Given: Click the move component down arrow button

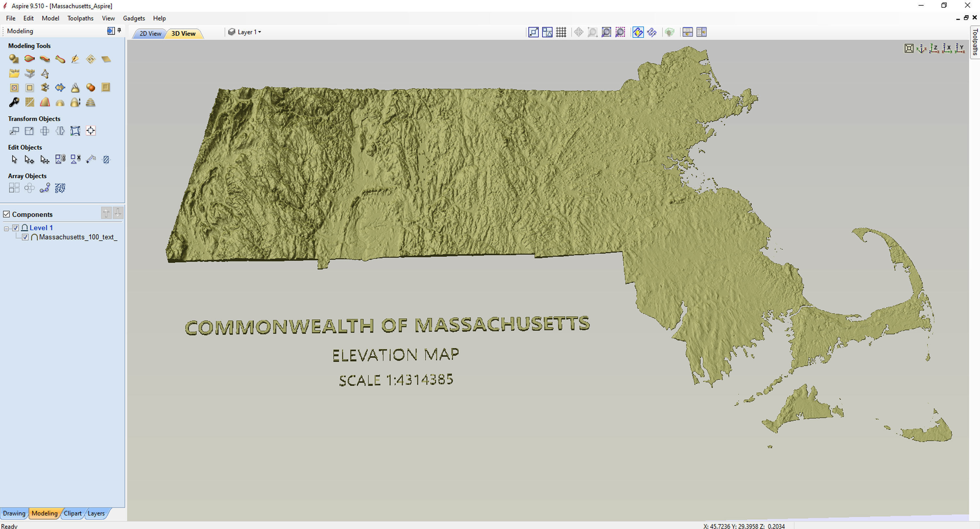Looking at the screenshot, I should click(118, 213).
